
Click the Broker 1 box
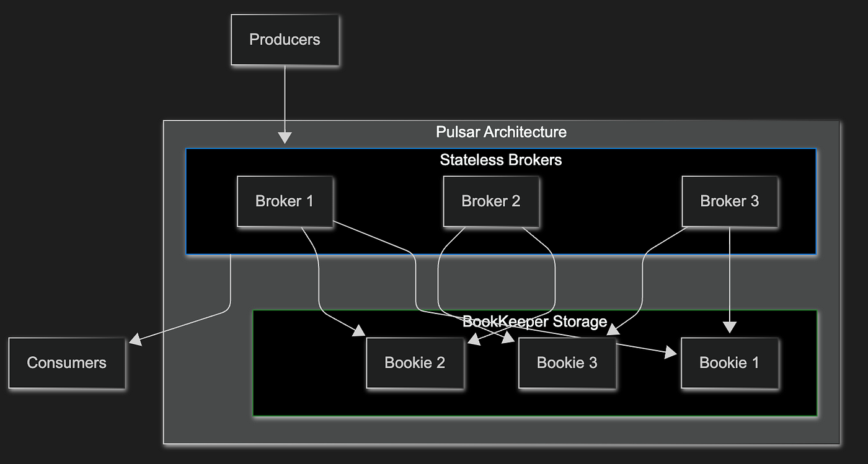(285, 201)
